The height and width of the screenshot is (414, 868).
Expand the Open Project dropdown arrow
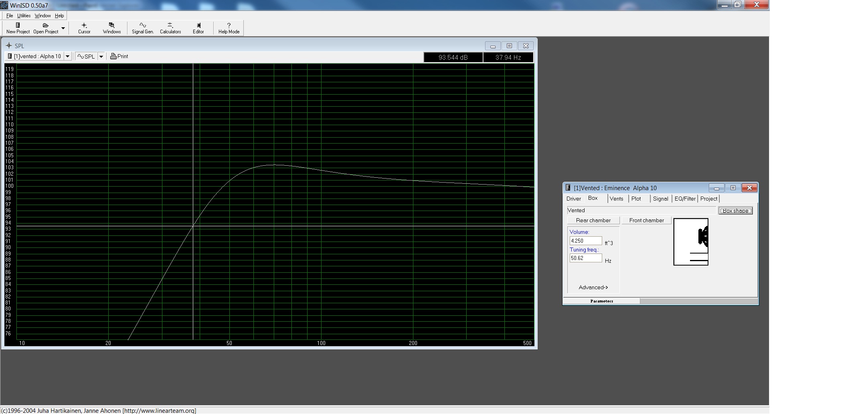tap(63, 28)
